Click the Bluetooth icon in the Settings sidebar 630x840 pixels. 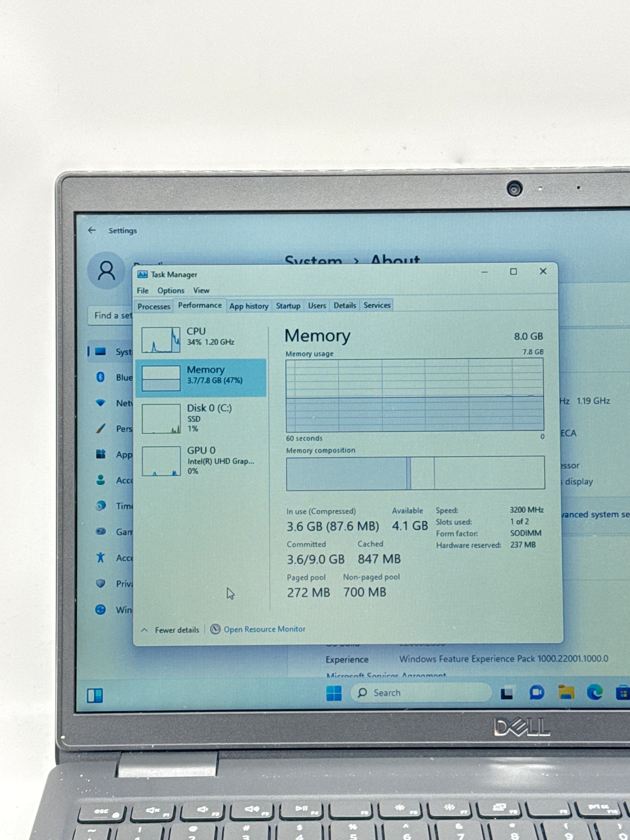coord(100,377)
